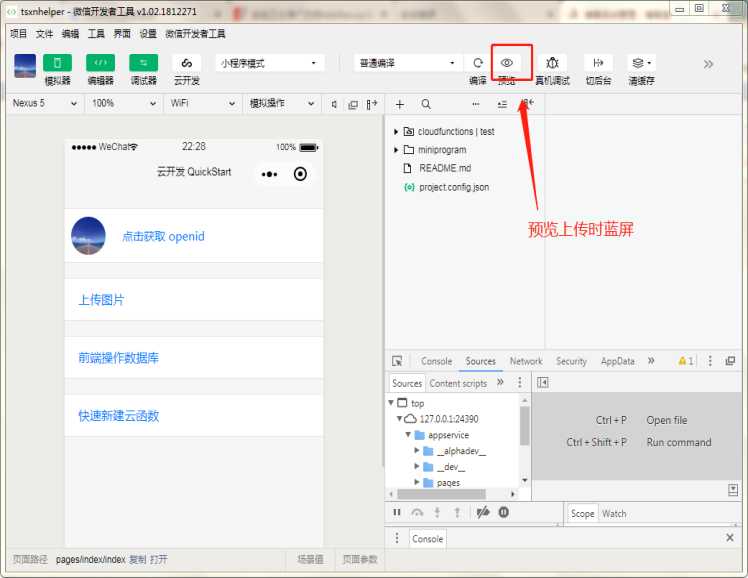748x578 pixels.
Task: Click the 快速新建云函数 link
Action: (x=118, y=415)
